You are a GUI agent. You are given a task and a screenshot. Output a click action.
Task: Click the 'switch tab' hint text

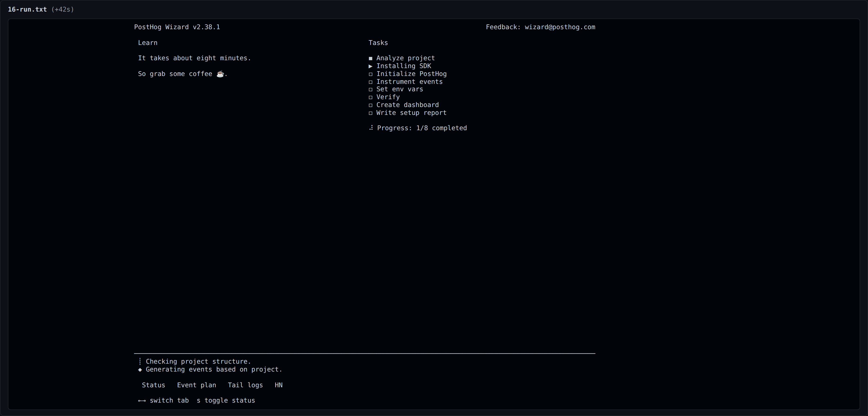169,400
